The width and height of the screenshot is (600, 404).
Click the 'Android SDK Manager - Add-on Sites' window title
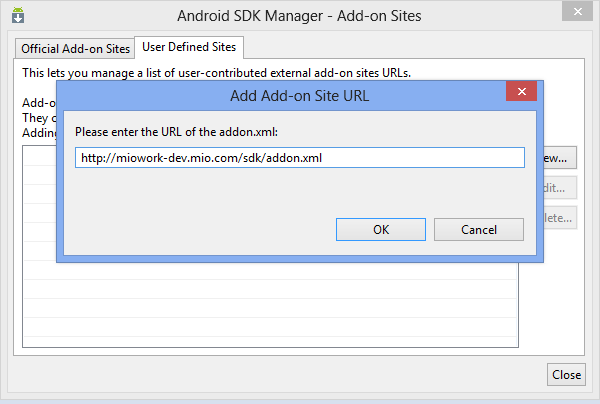coord(299,16)
